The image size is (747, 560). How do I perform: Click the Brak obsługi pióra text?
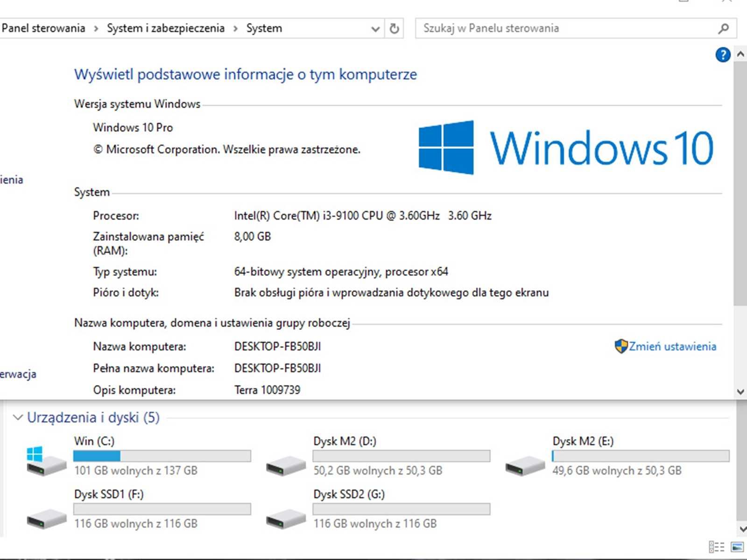pos(391,293)
